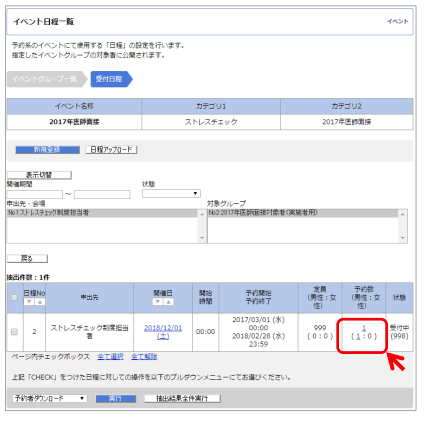The height and width of the screenshot is (421, 424).
Task: Open the 状態 dropdown
Action: (x=171, y=193)
